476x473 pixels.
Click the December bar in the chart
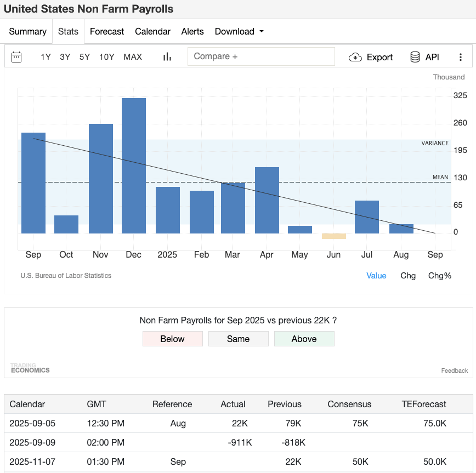tap(133, 164)
